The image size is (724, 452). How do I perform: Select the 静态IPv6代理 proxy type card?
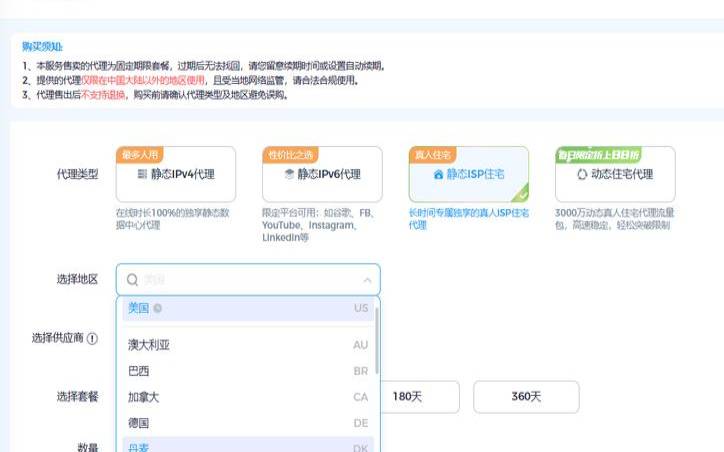[x=322, y=175]
